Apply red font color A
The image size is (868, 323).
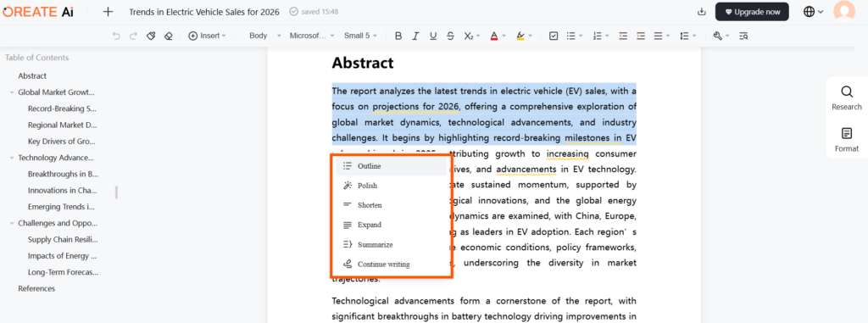click(494, 36)
